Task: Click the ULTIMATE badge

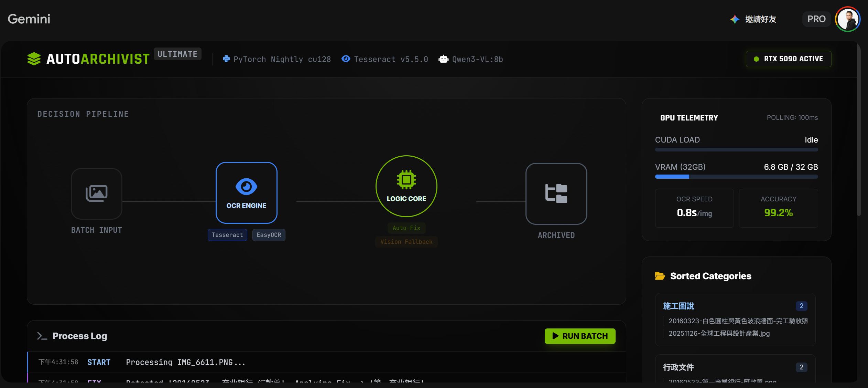Action: [177, 54]
